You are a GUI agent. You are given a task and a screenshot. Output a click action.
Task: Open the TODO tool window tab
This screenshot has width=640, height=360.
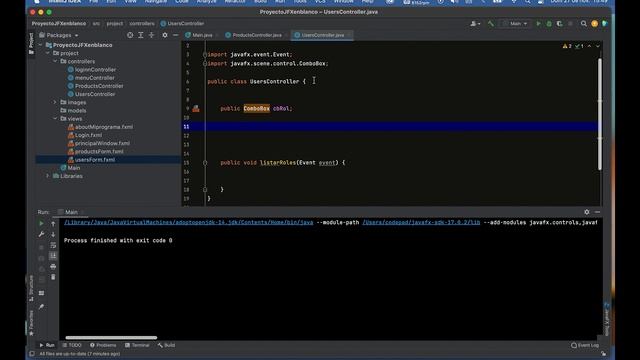point(72,345)
